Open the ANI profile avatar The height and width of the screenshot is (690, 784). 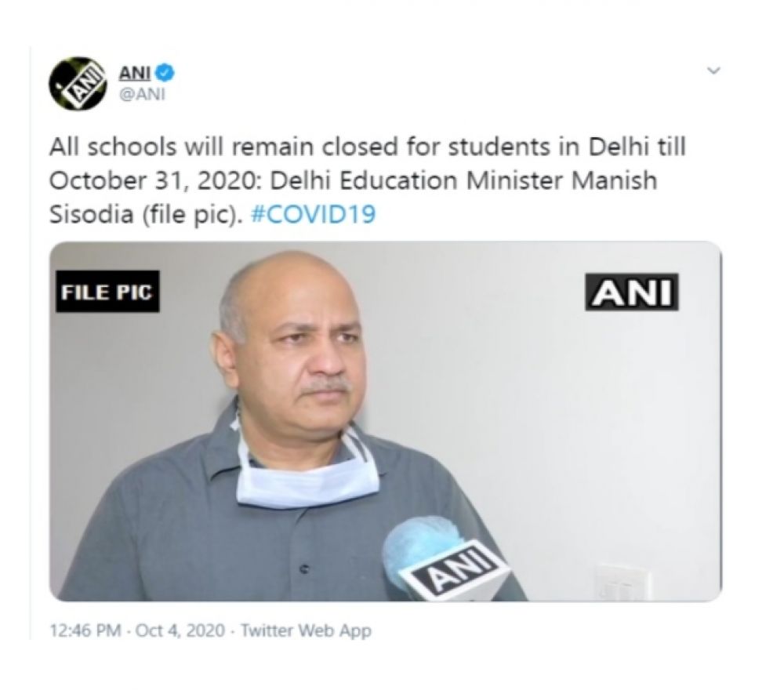[x=78, y=83]
